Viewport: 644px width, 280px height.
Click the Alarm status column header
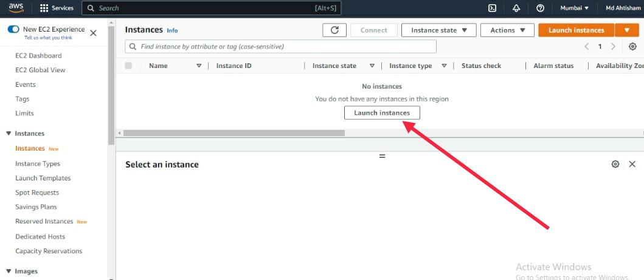point(553,66)
